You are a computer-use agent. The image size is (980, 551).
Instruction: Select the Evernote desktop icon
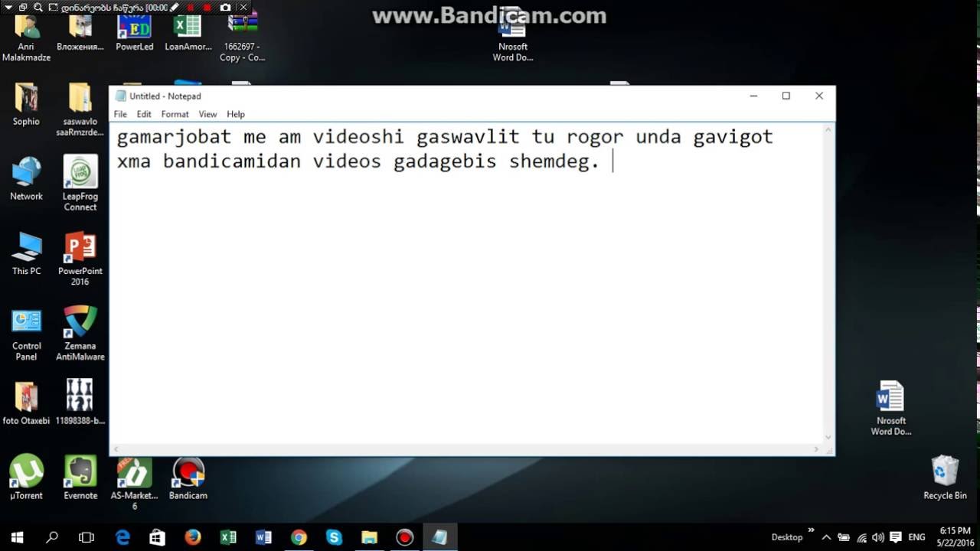80,478
